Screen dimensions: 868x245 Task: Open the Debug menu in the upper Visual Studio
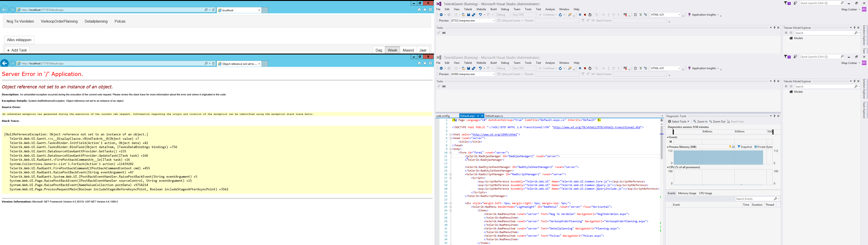(x=505, y=9)
